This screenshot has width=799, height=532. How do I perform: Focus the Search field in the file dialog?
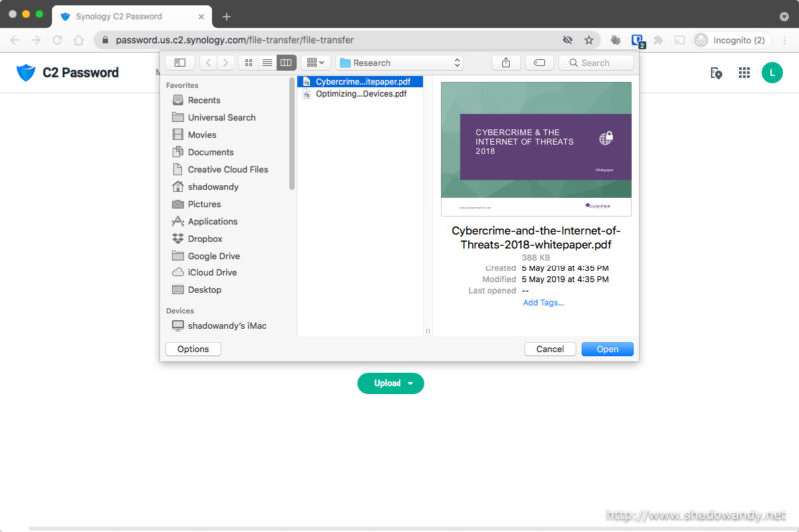point(596,63)
